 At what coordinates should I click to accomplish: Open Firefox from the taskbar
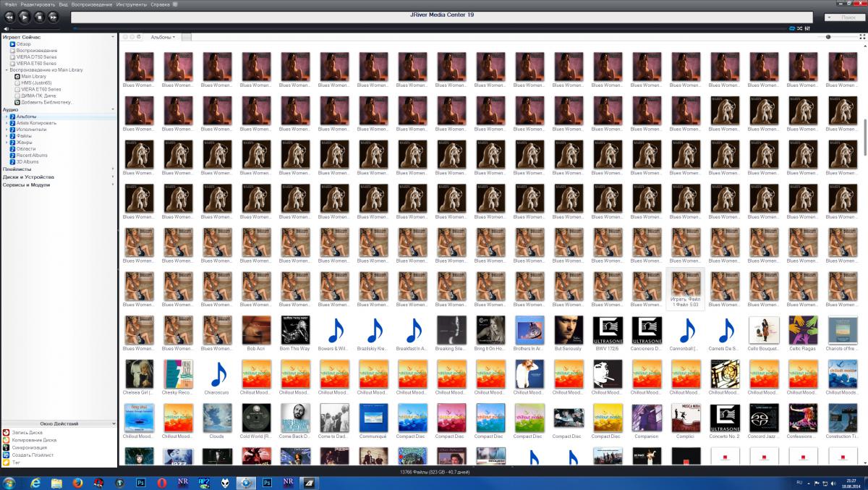coord(78,482)
